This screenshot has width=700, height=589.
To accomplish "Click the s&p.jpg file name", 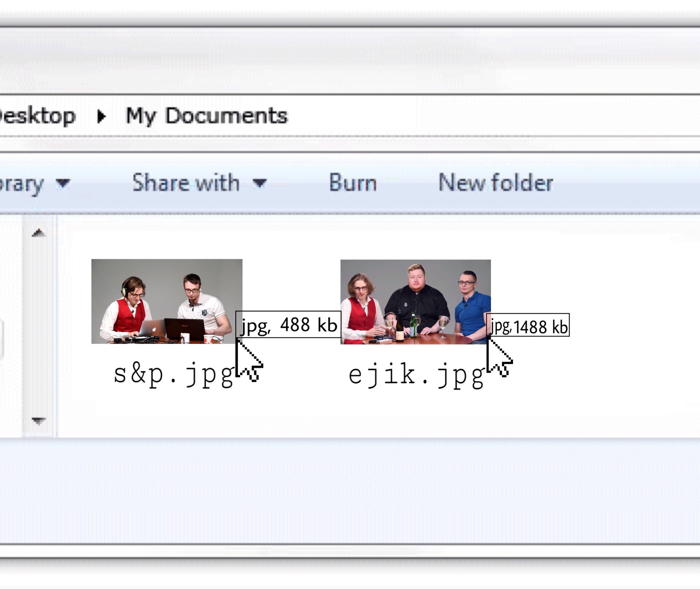I will click(x=174, y=375).
